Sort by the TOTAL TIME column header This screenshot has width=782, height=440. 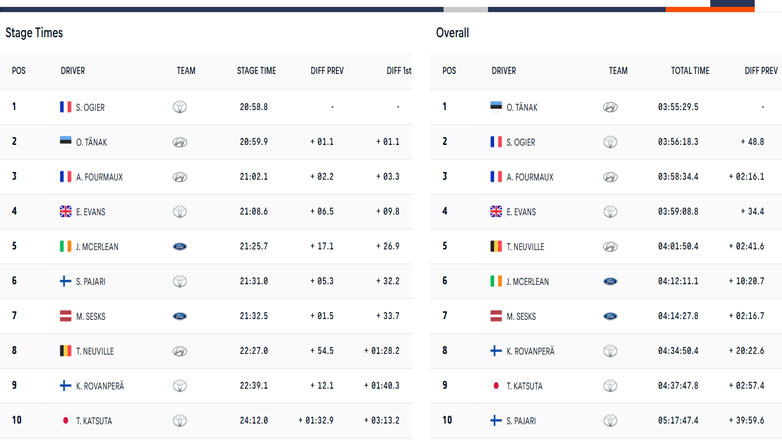[690, 71]
